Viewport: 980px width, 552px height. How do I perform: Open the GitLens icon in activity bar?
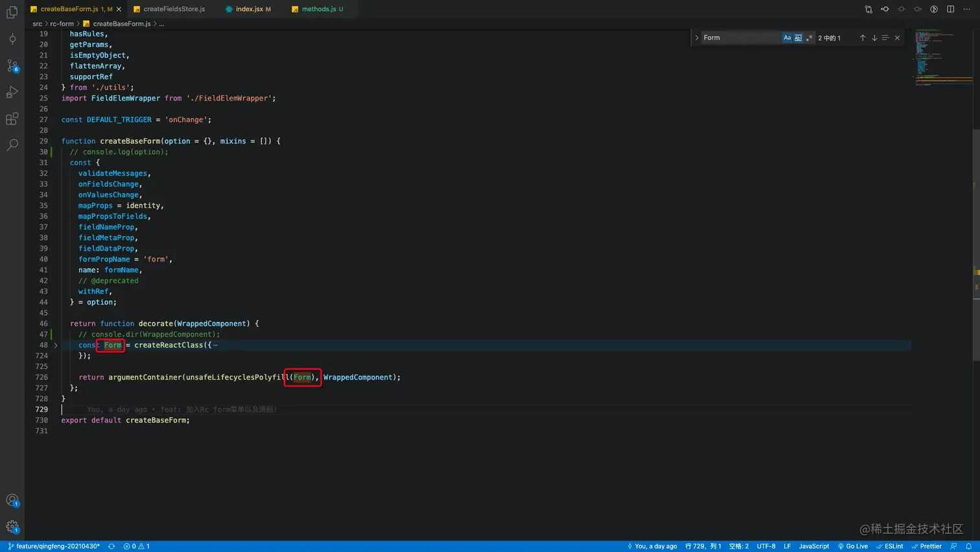click(12, 40)
